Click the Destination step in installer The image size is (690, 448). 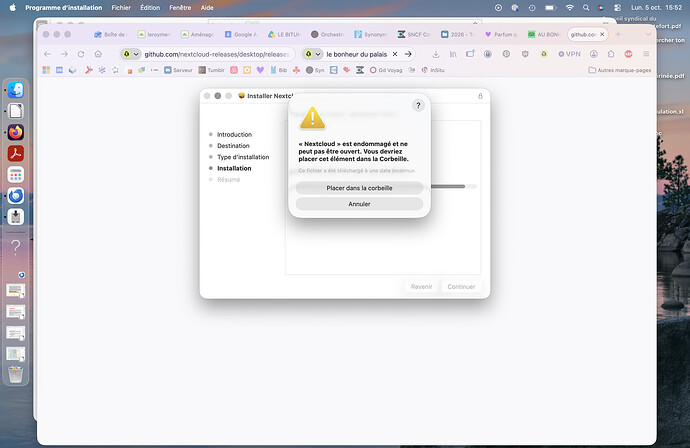(233, 146)
